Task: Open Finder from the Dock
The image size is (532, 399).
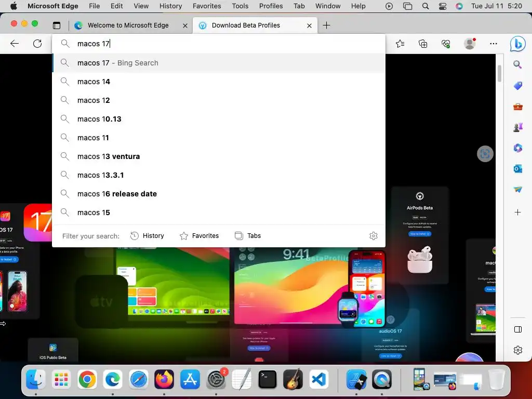Action: click(36, 379)
